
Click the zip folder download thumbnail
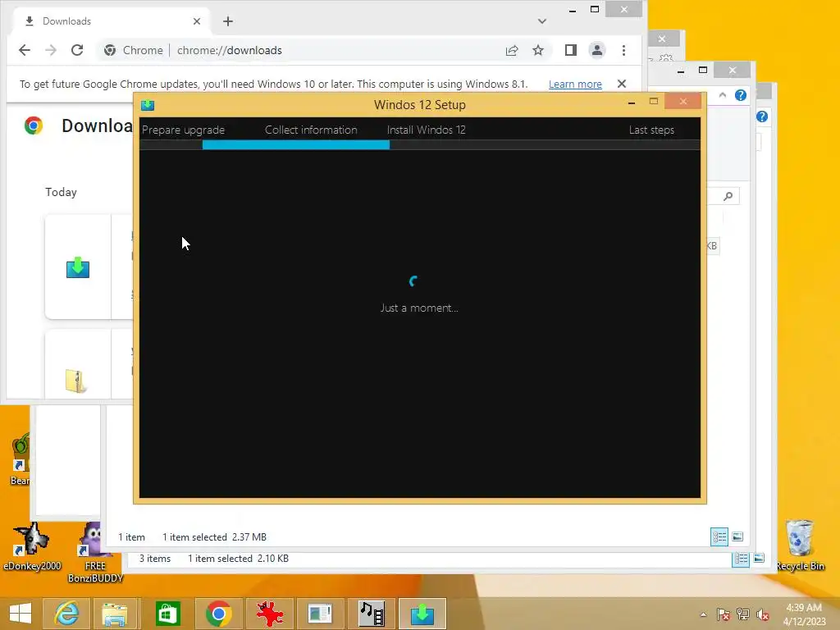(x=75, y=381)
